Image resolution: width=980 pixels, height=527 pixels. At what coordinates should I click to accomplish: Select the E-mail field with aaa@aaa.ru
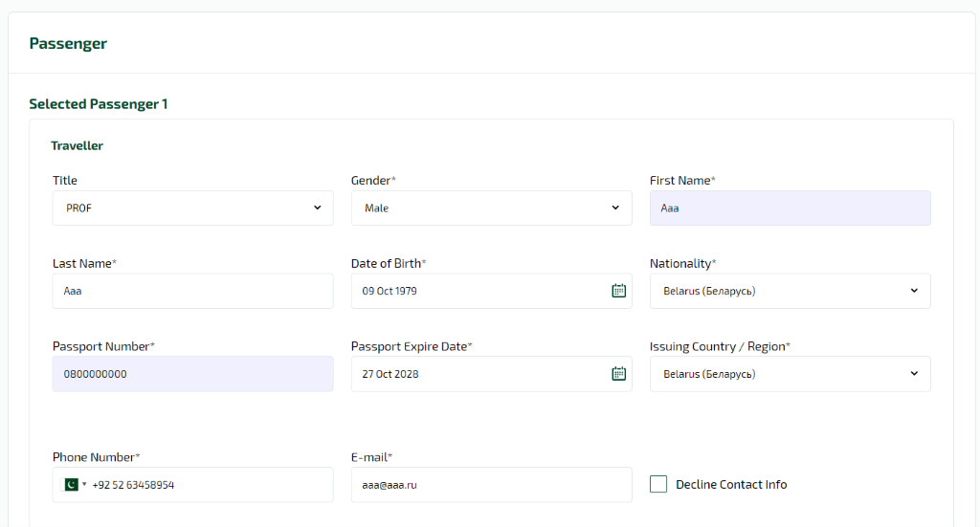pos(491,485)
